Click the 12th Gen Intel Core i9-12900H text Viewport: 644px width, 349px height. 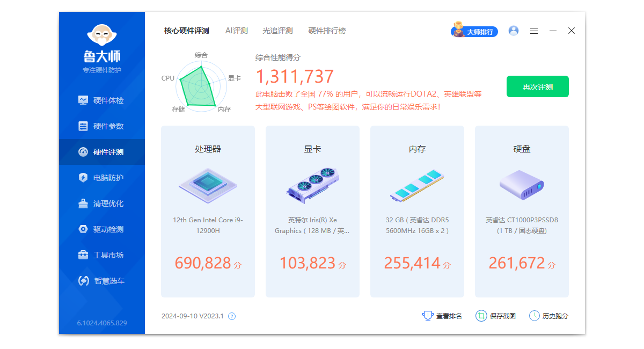208,226
